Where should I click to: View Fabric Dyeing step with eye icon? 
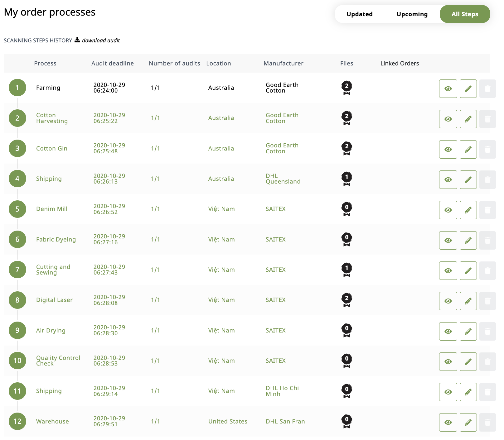(x=448, y=240)
